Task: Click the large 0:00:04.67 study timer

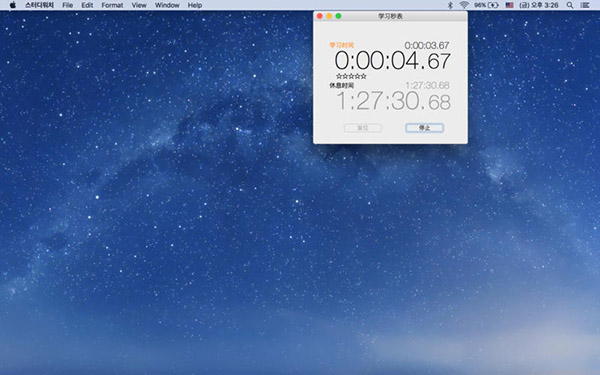Action: (393, 61)
